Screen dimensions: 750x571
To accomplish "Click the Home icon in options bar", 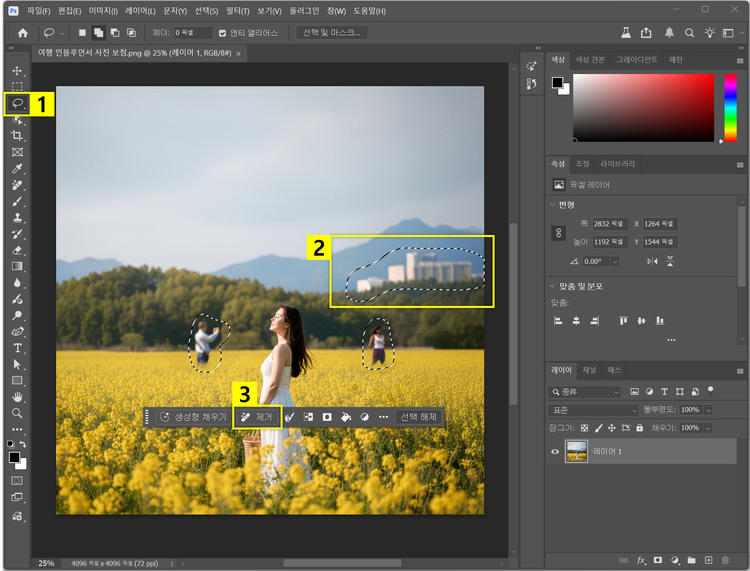I will coord(22,33).
